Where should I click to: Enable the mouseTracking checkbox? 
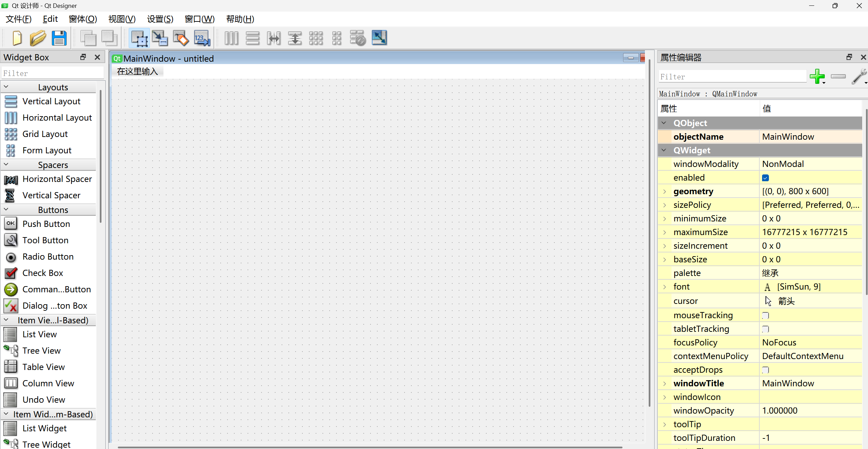[x=766, y=315]
